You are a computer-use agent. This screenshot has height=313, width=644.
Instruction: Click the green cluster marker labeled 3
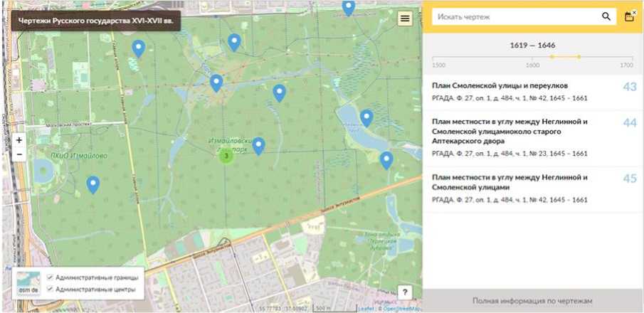(x=226, y=156)
